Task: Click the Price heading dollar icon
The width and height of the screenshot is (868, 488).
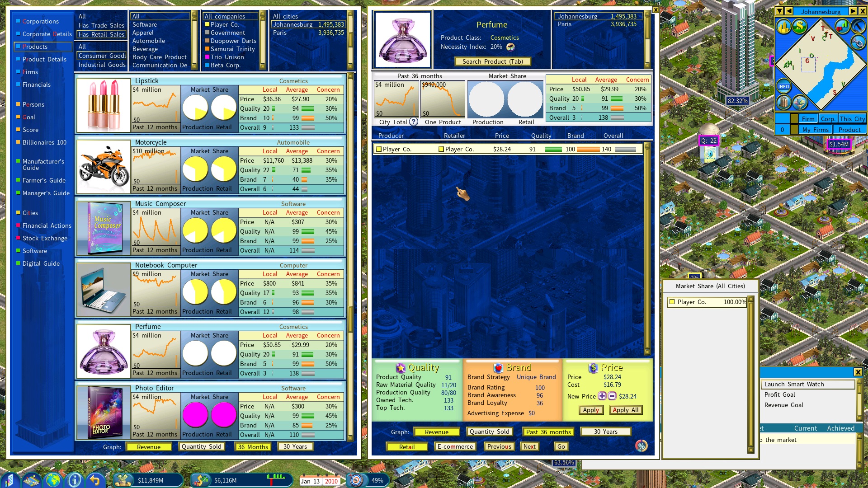Action: click(x=593, y=368)
